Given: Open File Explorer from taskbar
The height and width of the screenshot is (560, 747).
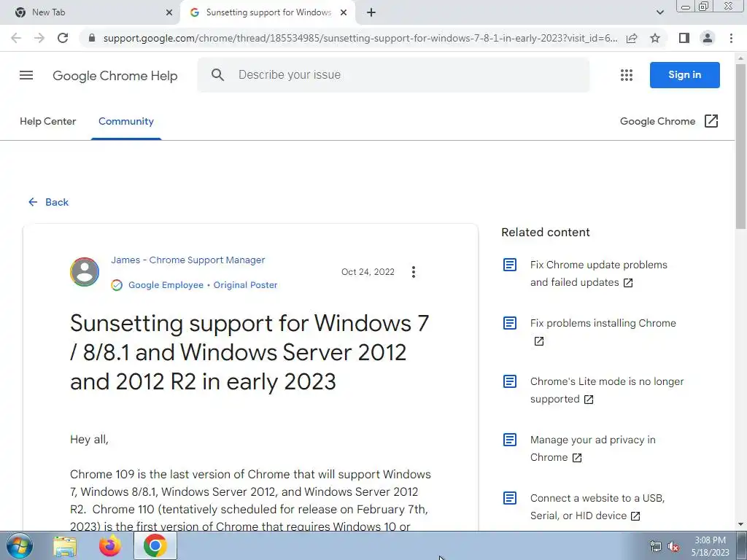Looking at the screenshot, I should point(65,546).
